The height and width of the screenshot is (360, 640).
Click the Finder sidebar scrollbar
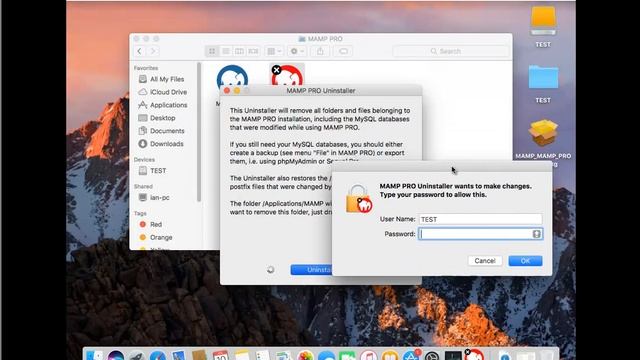(199, 131)
